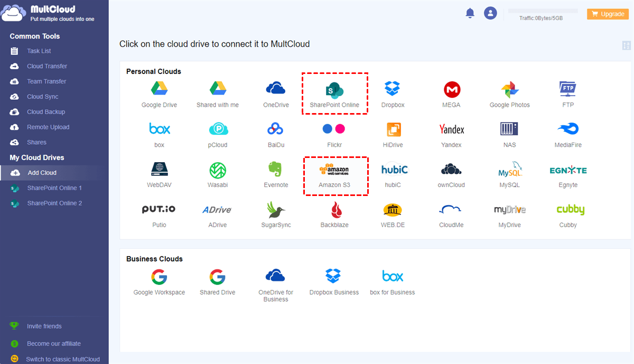This screenshot has width=634, height=364.
Task: Choose SharePoint Online cloud
Action: pyautogui.click(x=334, y=94)
